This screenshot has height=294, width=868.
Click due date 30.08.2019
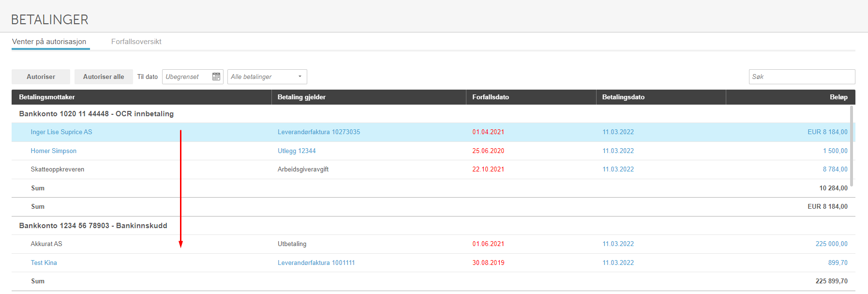pyautogui.click(x=488, y=263)
